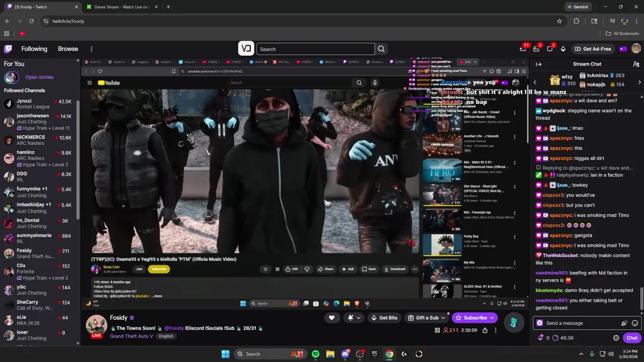644x362 pixels.
Task: Open Whispers icon with 2 badge
Action: click(x=550, y=49)
